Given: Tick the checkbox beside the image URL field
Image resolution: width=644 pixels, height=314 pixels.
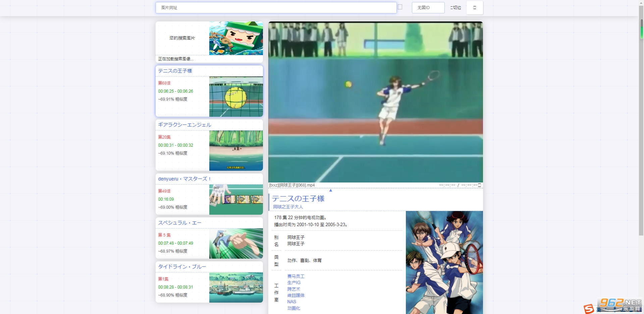Looking at the screenshot, I should click(400, 7).
